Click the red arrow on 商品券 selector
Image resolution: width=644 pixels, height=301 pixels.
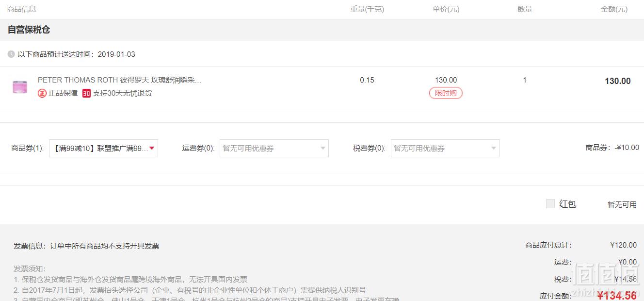[x=152, y=148]
